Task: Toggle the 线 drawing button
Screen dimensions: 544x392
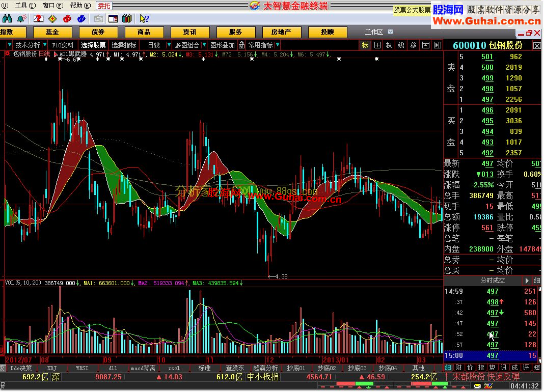Action: (401, 45)
